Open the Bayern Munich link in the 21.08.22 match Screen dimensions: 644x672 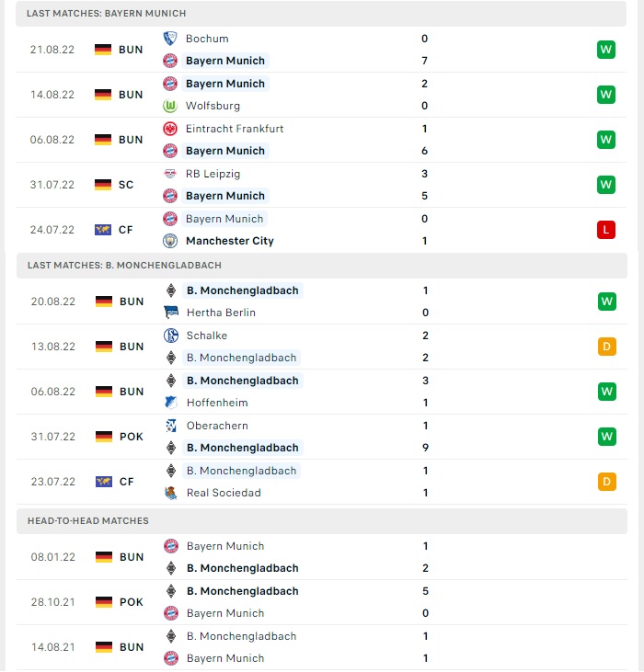pyautogui.click(x=225, y=61)
